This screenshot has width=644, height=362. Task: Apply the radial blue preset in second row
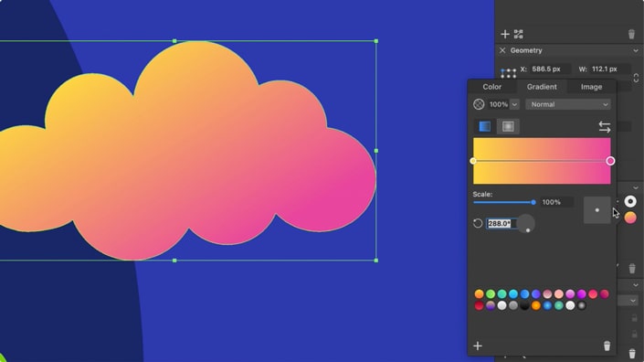pos(547,305)
